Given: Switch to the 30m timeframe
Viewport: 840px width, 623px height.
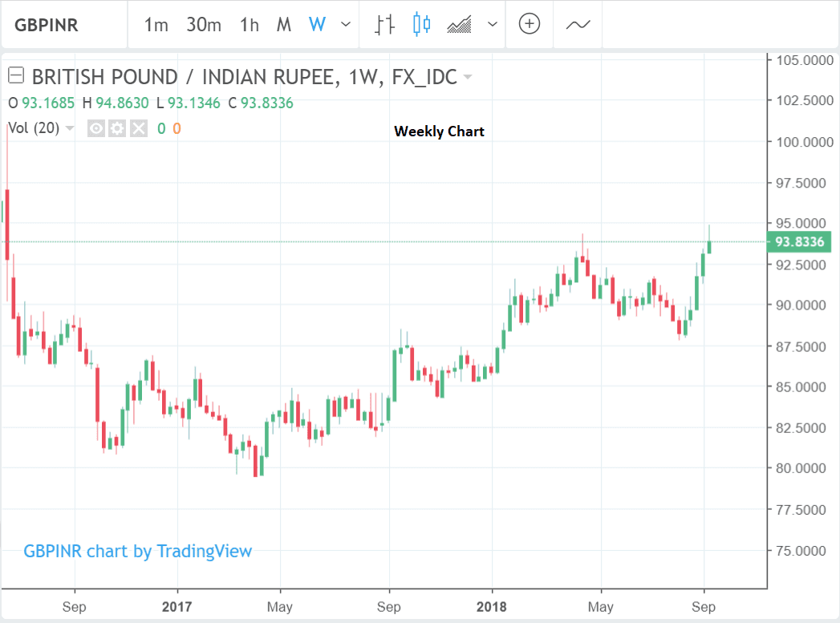Looking at the screenshot, I should (x=204, y=24).
